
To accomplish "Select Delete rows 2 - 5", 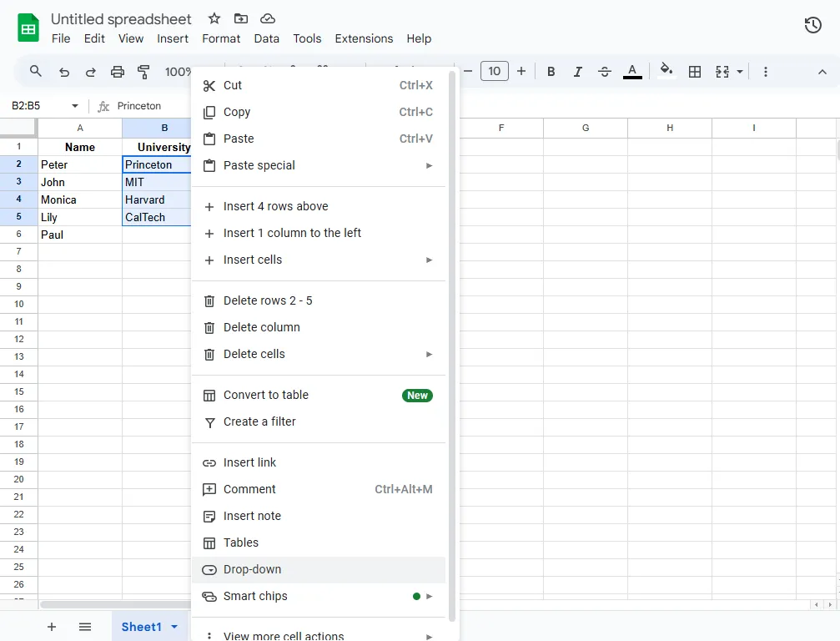I will point(318,300).
